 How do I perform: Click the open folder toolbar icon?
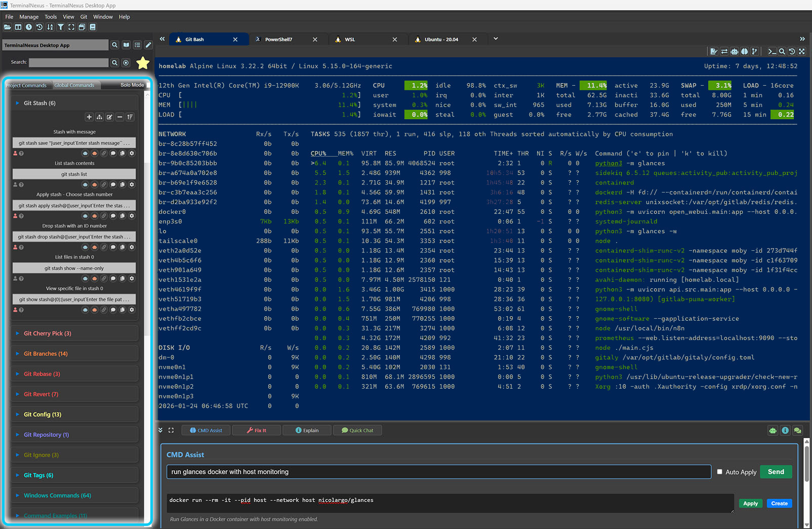8,27
